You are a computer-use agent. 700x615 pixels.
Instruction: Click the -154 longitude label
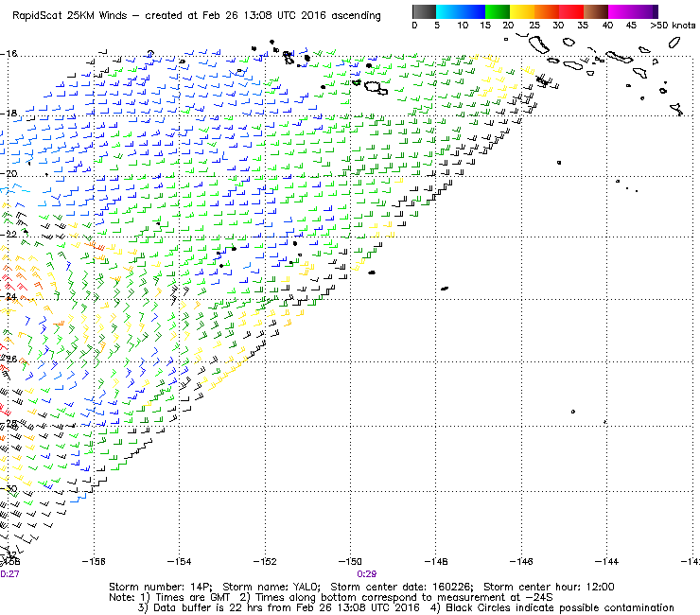pos(180,561)
